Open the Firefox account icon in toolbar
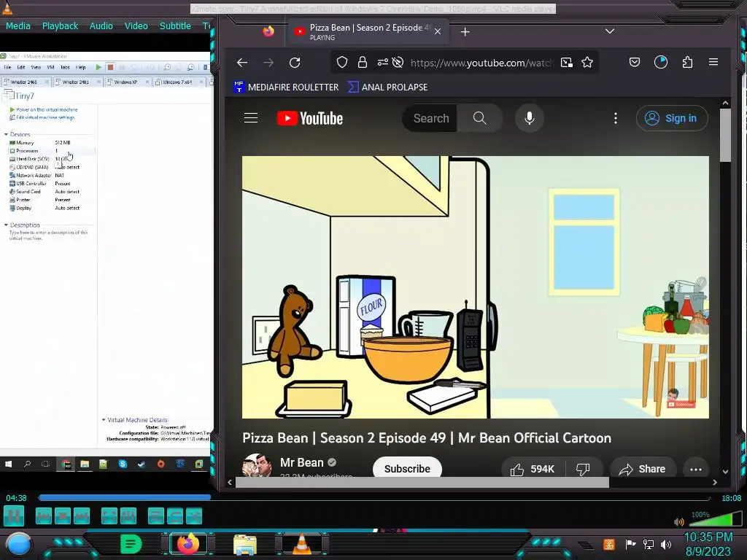Image resolution: width=747 pixels, height=560 pixels. pyautogui.click(x=661, y=63)
